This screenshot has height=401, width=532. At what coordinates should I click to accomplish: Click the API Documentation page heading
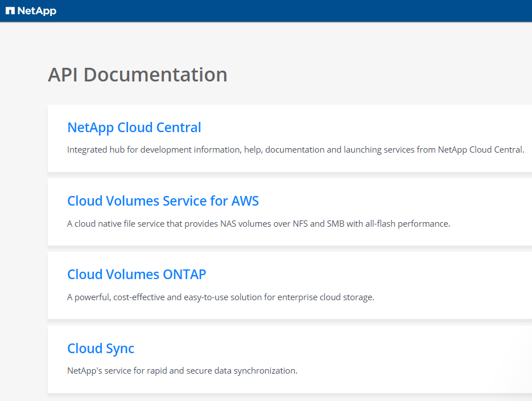pos(138,75)
